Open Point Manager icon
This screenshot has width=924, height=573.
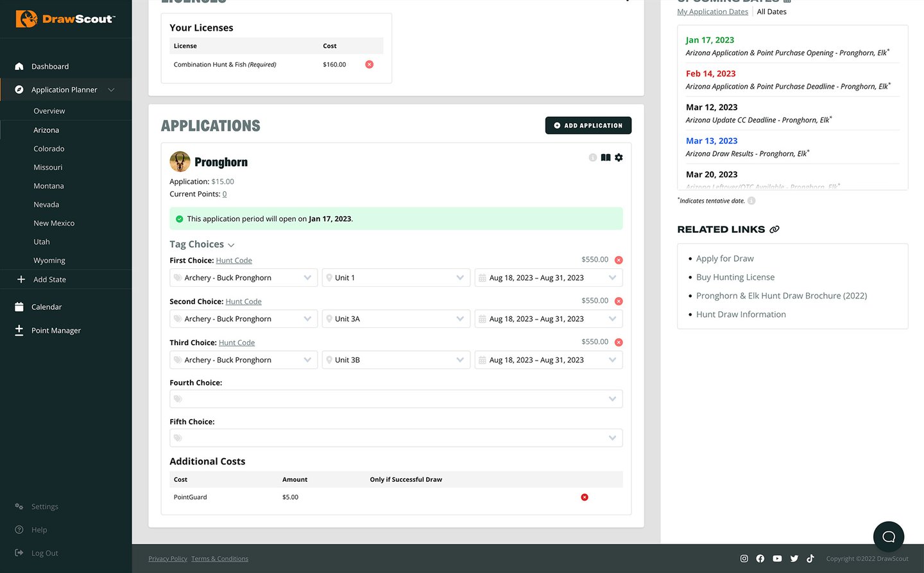(x=19, y=330)
